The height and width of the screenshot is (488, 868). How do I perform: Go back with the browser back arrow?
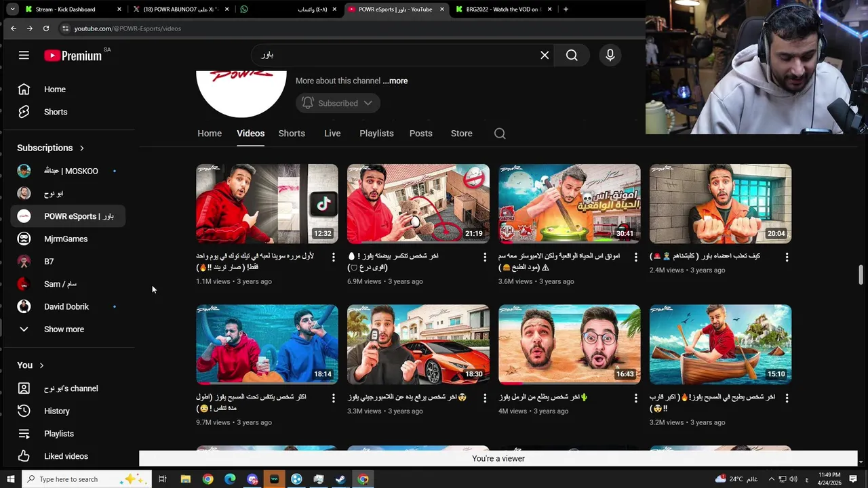point(14,28)
